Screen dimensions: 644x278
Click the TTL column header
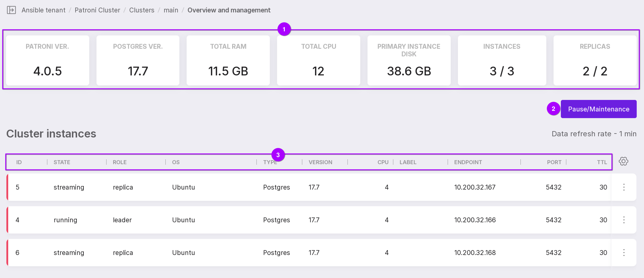point(602,162)
